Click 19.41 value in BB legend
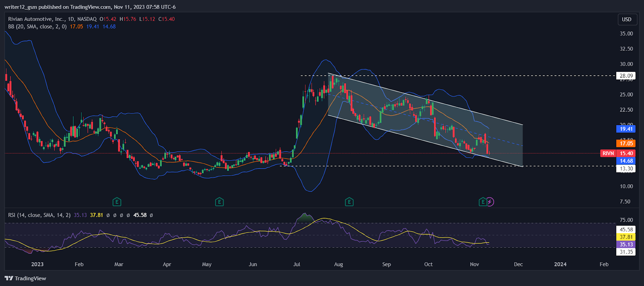 pyautogui.click(x=93, y=27)
